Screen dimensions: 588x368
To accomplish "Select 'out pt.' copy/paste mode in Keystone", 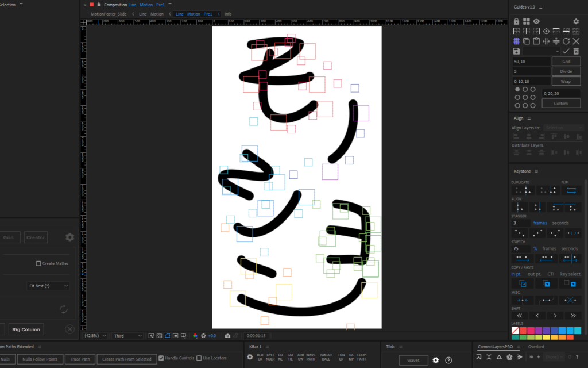I will click(534, 274).
